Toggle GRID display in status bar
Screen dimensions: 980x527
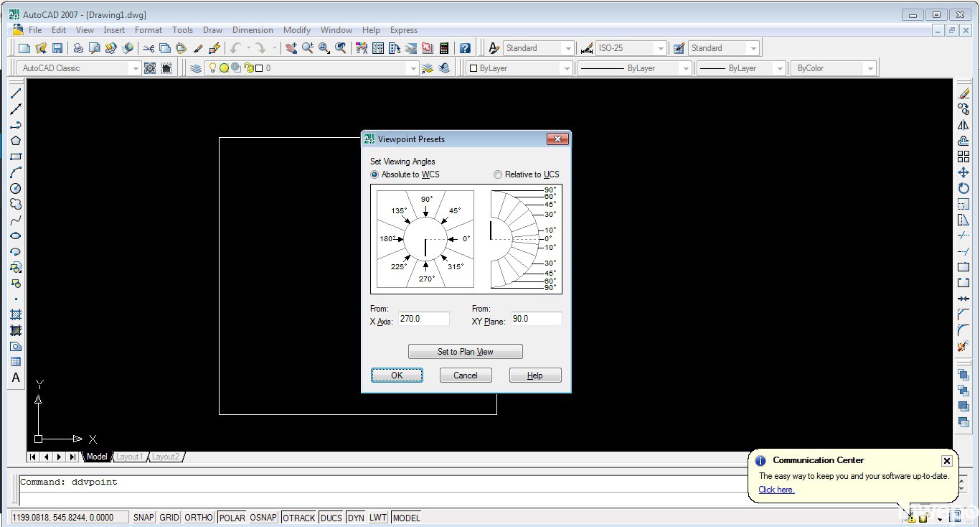[x=169, y=518]
